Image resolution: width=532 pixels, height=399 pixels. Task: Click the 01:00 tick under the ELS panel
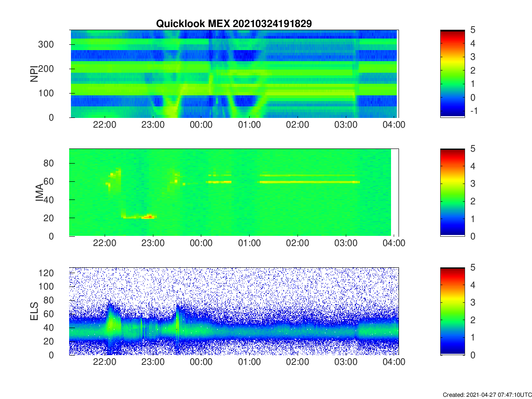tap(249, 363)
